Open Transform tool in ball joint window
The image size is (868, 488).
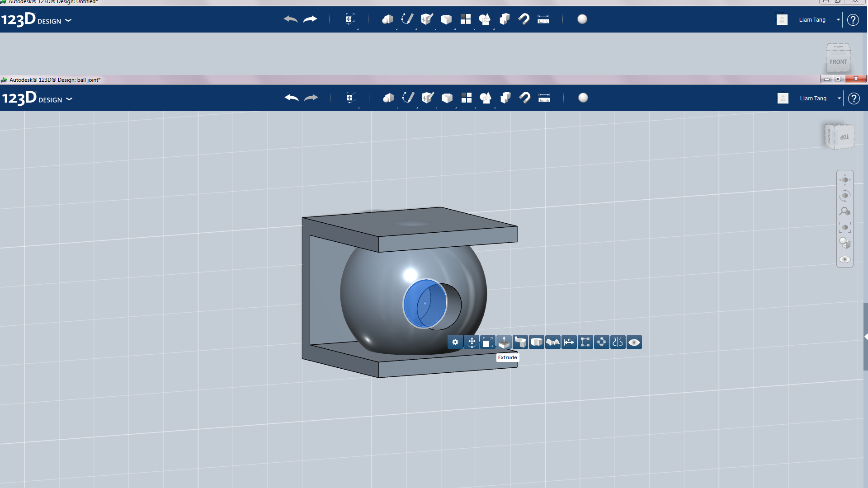point(350,98)
